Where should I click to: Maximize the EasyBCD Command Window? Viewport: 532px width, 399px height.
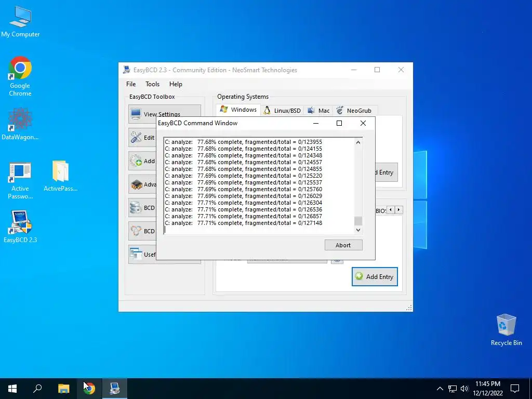(339, 123)
